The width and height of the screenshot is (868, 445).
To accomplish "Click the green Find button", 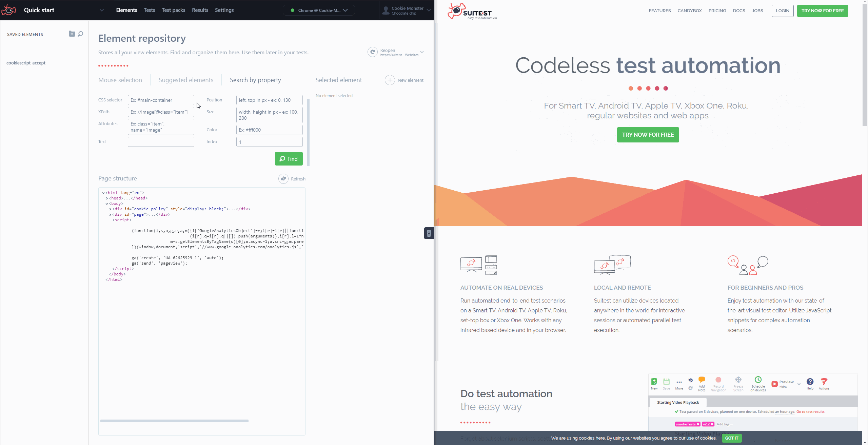I will pyautogui.click(x=289, y=159).
